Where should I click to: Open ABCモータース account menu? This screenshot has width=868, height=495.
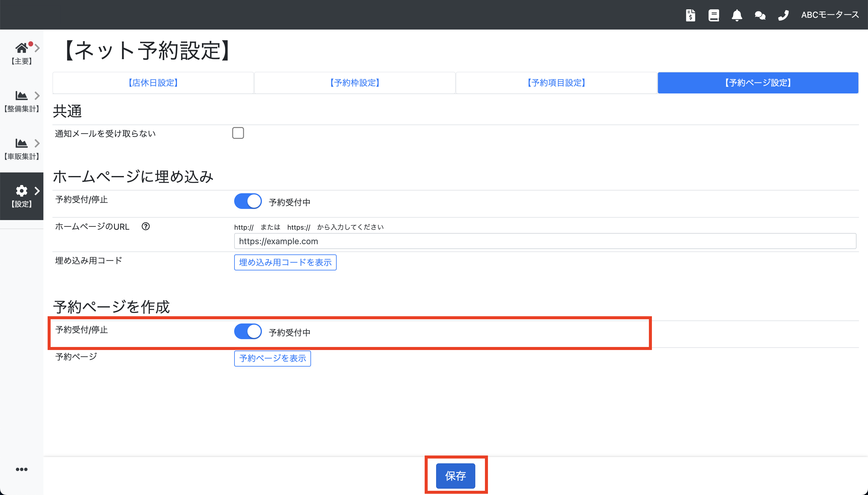830,15
